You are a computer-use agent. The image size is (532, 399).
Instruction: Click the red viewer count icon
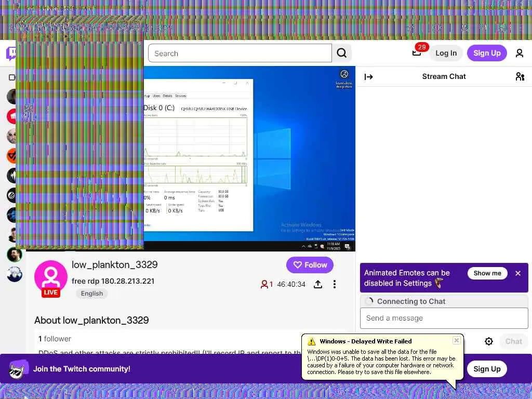click(264, 284)
